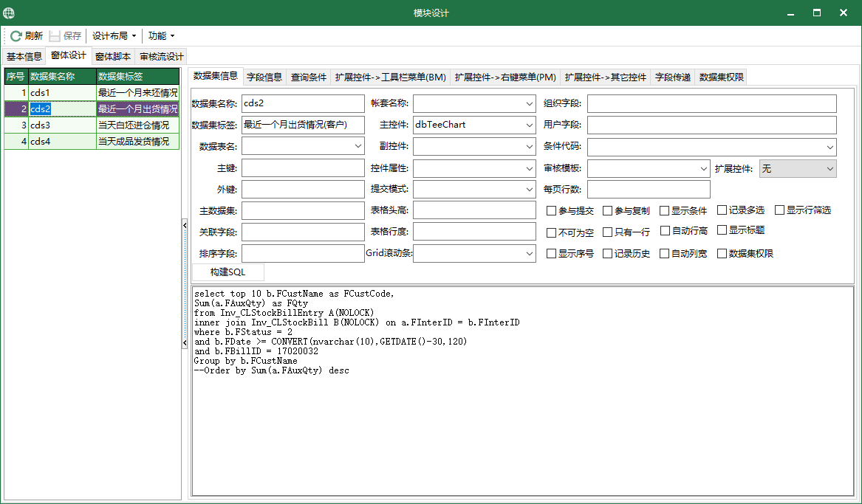This screenshot has width=862, height=504.
Task: Check the 显示序号 checkbox
Action: 551,254
